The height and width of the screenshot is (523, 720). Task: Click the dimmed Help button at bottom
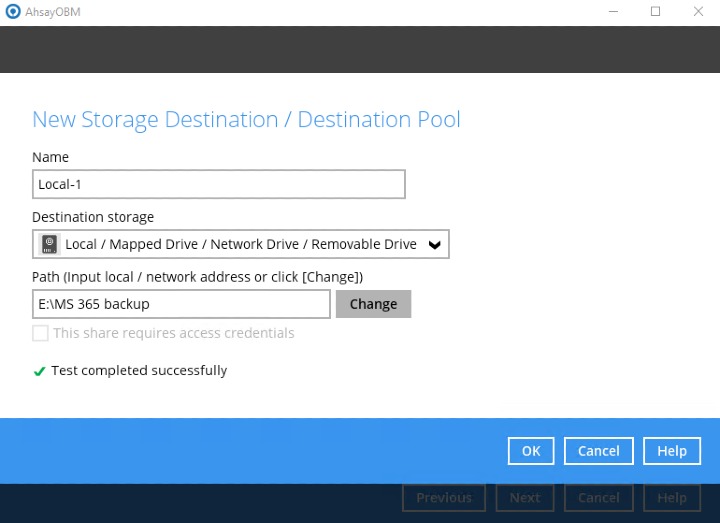[x=671, y=497]
